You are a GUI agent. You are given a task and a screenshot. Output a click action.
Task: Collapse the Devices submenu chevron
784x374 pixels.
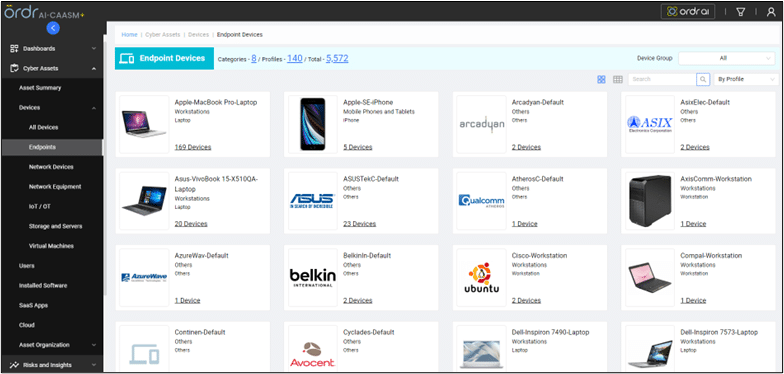(x=94, y=108)
